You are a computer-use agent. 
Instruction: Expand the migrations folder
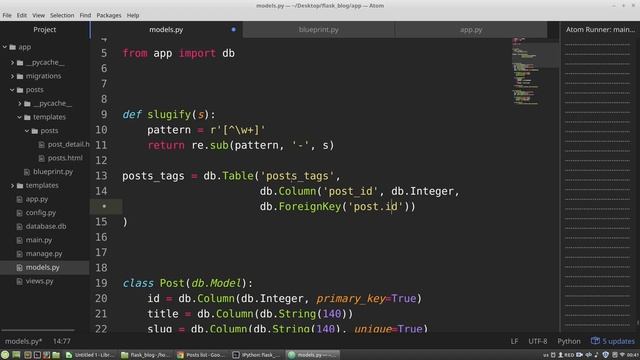point(12,76)
